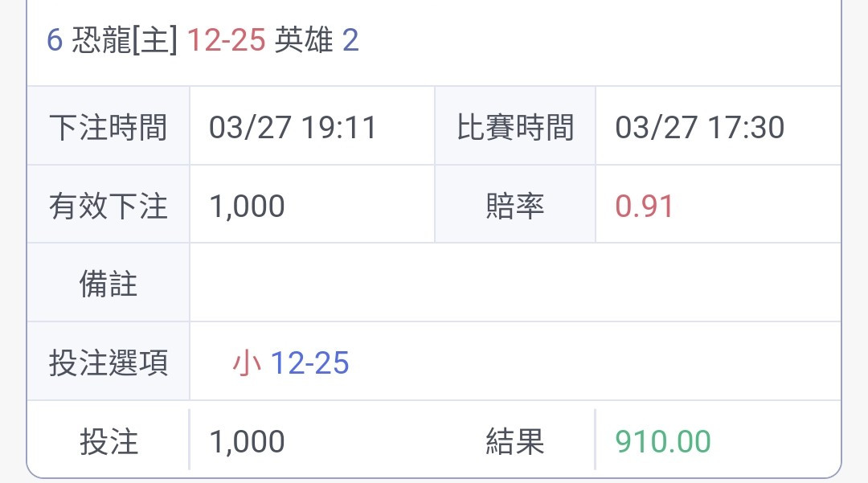
Task: Select the red 0.91 odds value
Action: tap(644, 206)
